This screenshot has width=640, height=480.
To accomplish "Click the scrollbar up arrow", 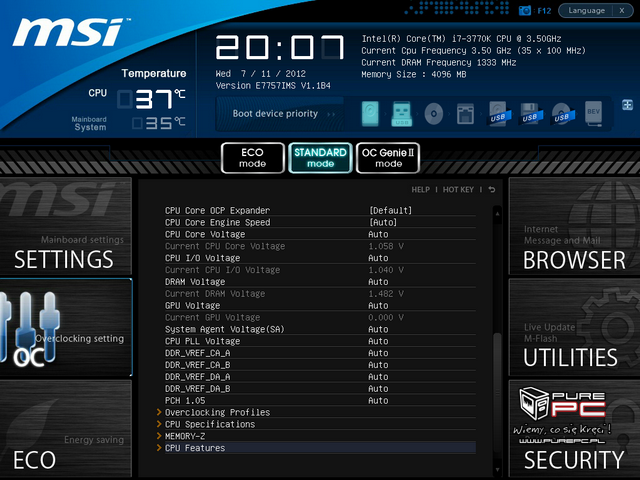I will click(x=497, y=213).
